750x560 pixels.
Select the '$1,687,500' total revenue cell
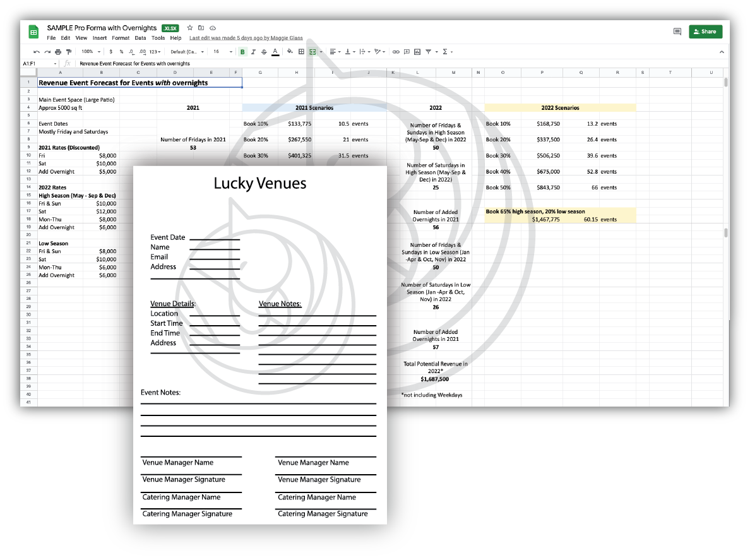[435, 379]
